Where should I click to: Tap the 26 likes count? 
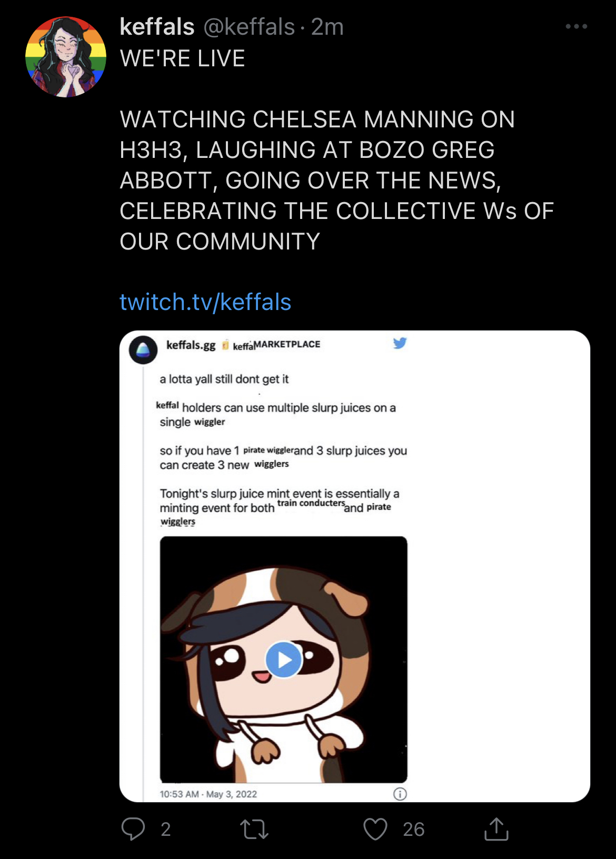click(414, 830)
